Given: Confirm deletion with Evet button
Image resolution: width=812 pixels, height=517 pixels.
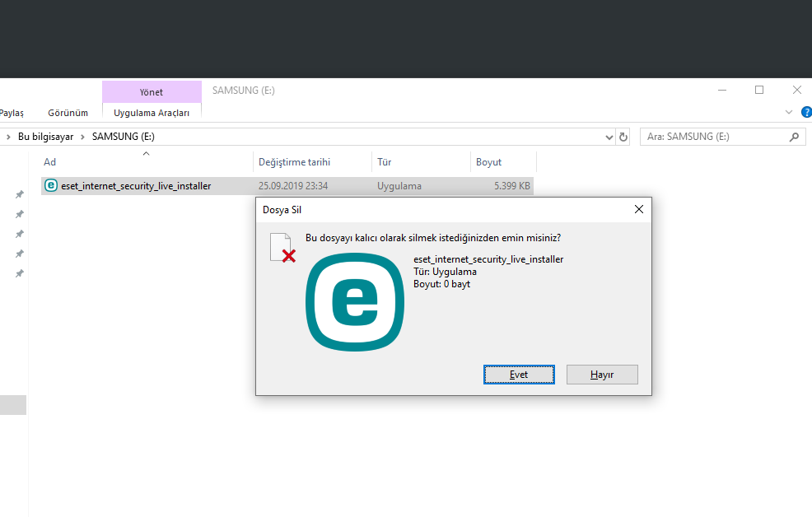Looking at the screenshot, I should point(519,375).
